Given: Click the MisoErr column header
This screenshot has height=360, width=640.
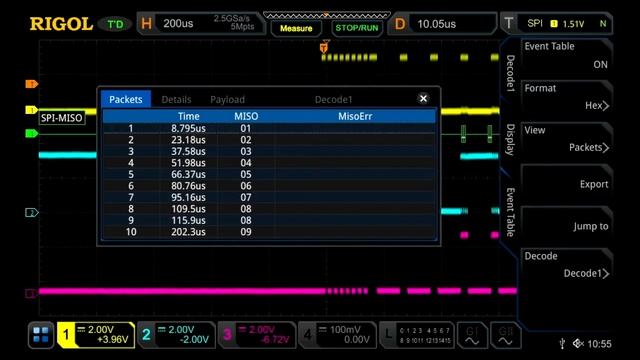Looking at the screenshot, I should pos(355,116).
